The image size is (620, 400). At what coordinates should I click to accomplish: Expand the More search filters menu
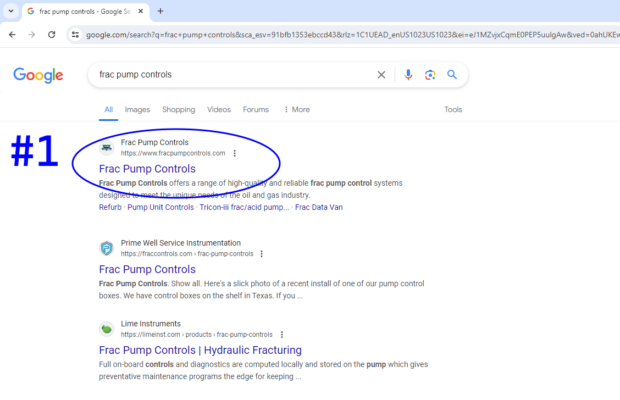point(297,110)
